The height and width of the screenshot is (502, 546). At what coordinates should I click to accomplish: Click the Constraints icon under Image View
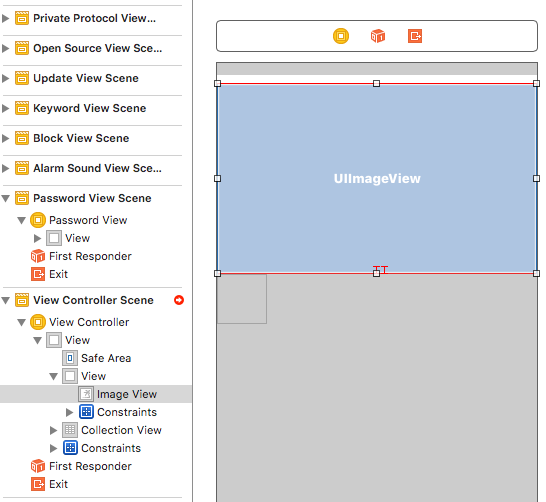coord(86,412)
